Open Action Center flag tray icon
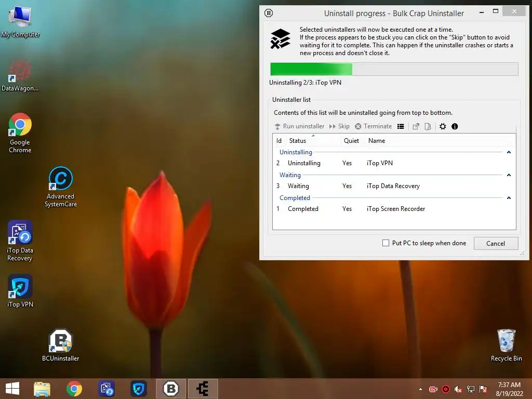Screen dimensions: 532x399 (483, 389)
